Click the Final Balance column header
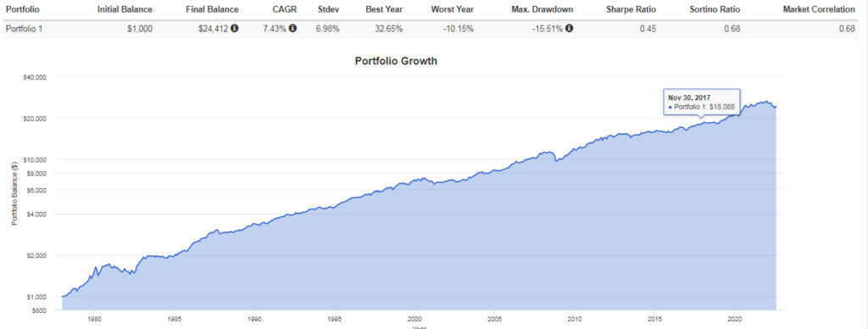This screenshot has width=868, height=329. tap(210, 9)
